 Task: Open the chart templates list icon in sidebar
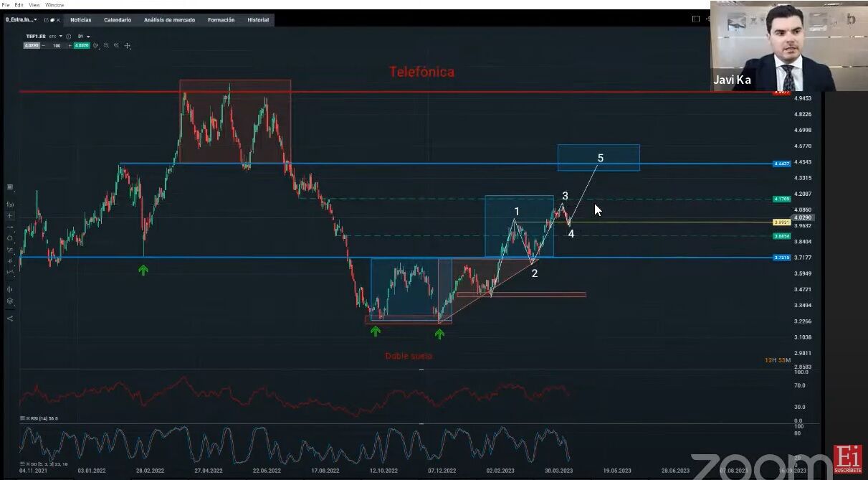click(10, 187)
